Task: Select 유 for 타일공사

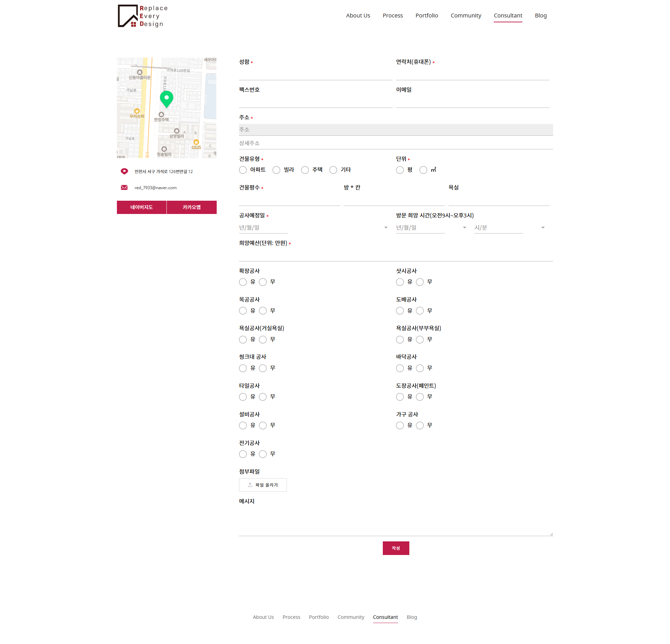Action: (243, 397)
